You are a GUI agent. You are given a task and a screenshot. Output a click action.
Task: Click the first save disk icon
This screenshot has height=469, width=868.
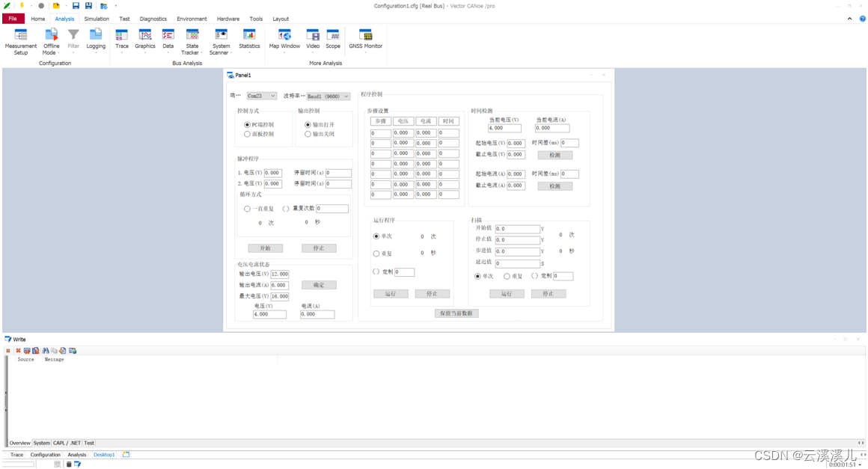pyautogui.click(x=76, y=5)
